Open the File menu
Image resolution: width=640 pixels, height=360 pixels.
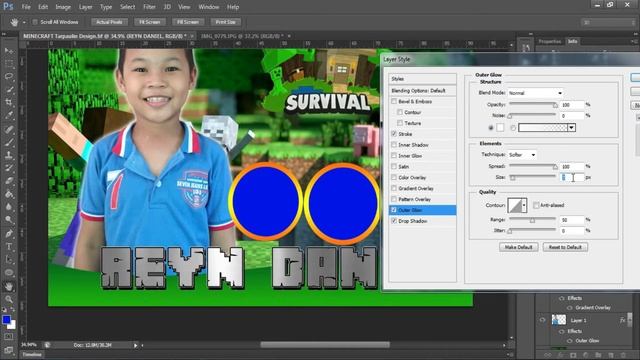[26, 7]
